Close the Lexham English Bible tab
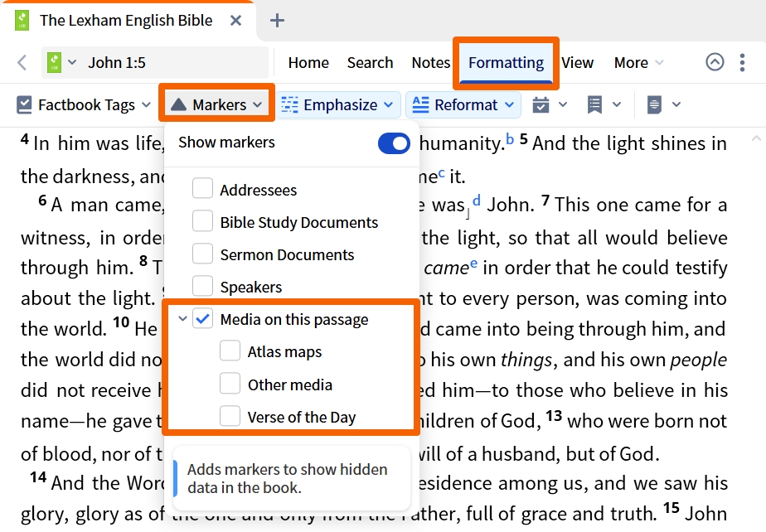The image size is (766, 532). [x=235, y=21]
